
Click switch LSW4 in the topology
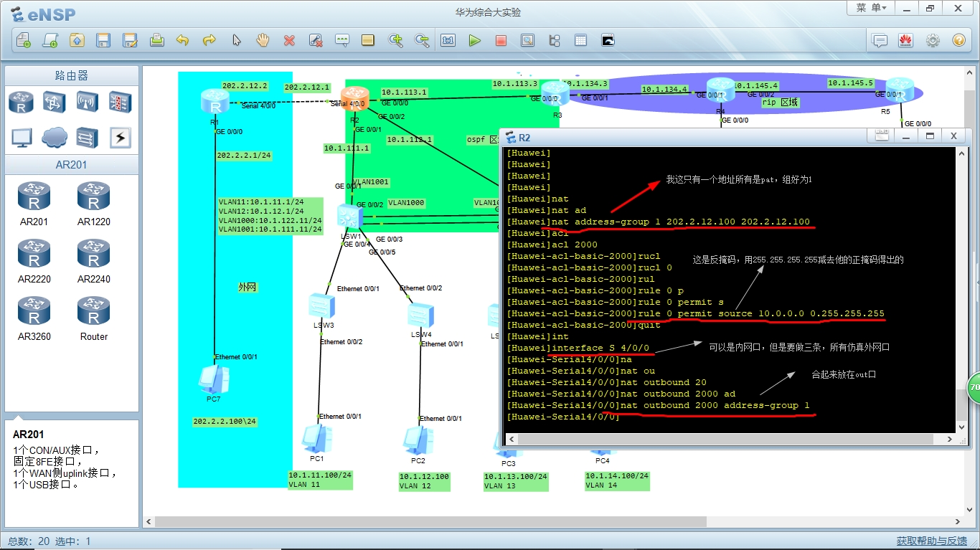point(421,316)
